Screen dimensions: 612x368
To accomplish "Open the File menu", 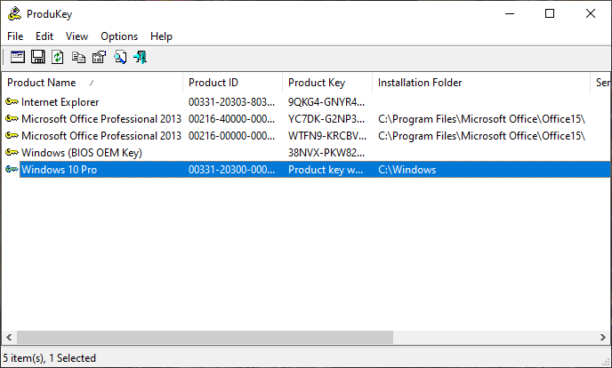I will 15,36.
